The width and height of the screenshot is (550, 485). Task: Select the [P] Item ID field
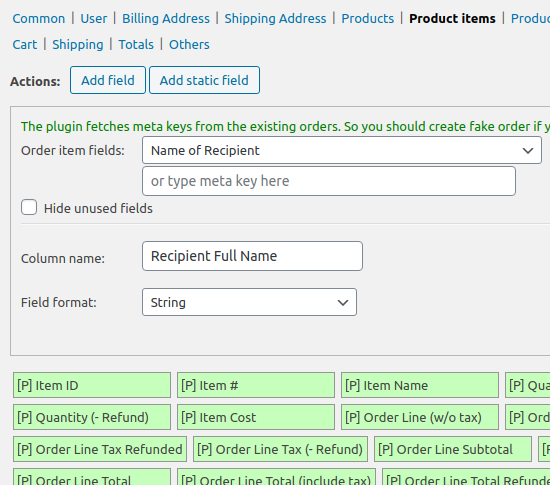(x=92, y=385)
